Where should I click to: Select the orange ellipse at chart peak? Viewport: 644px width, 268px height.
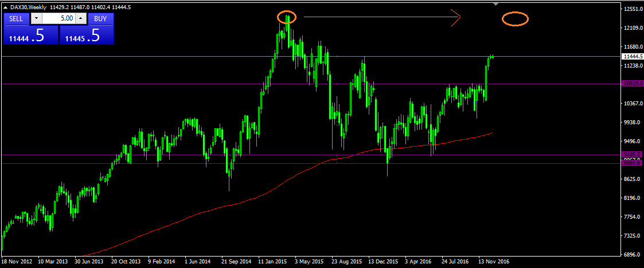[x=287, y=18]
